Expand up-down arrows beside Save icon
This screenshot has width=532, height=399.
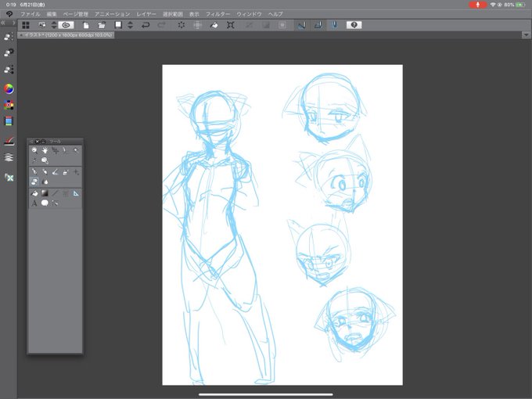[131, 25]
